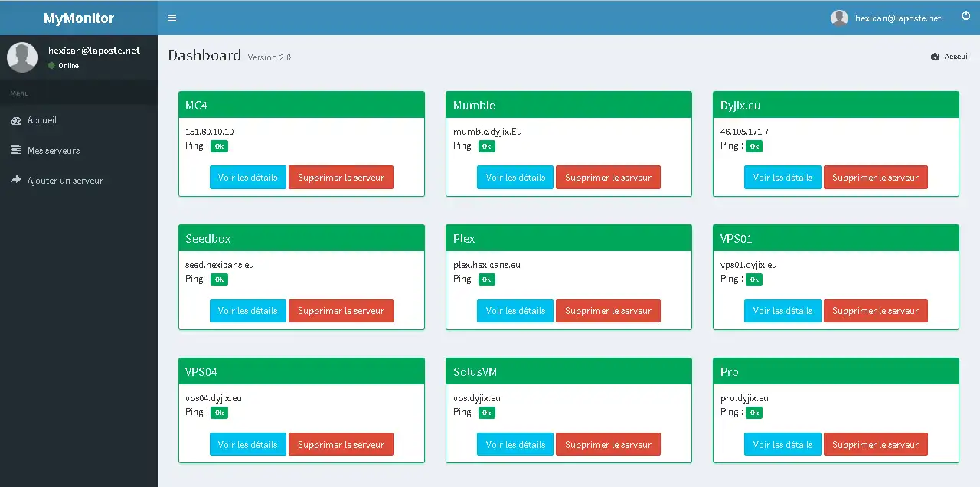
Task: Click the address seed.hexicans.eu
Action: click(x=220, y=265)
